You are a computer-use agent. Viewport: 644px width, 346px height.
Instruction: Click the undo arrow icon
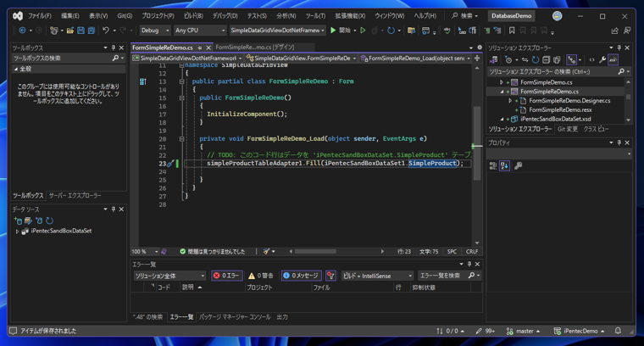[106, 31]
